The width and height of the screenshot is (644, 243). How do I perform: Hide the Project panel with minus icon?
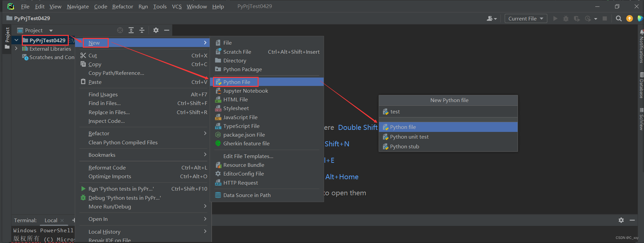pyautogui.click(x=167, y=30)
